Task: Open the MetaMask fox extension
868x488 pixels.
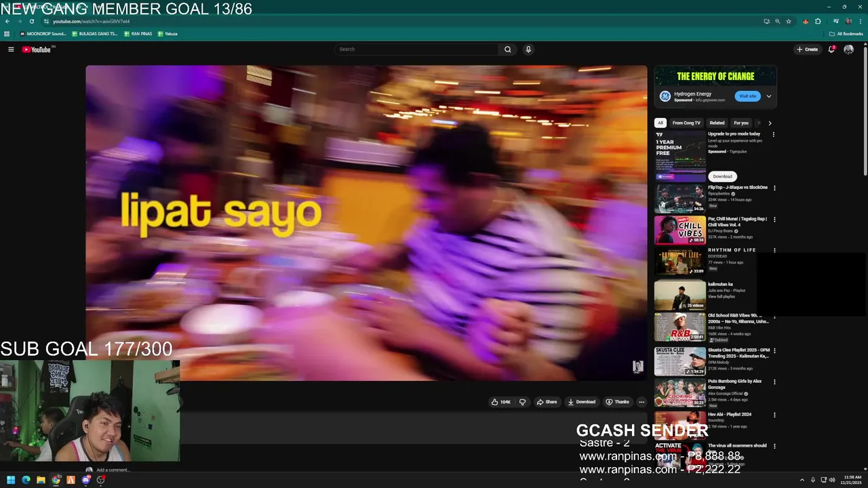Action: point(806,22)
